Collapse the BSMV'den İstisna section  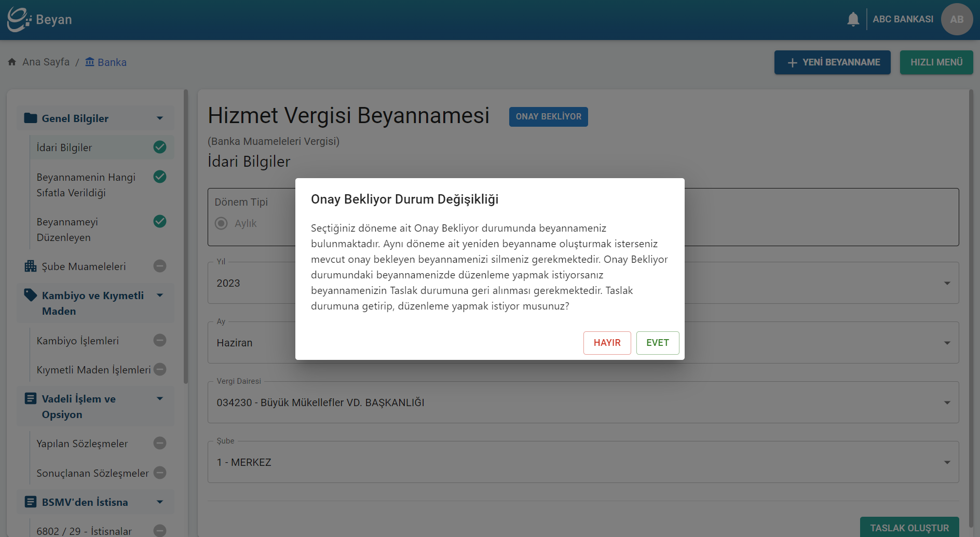click(x=160, y=502)
